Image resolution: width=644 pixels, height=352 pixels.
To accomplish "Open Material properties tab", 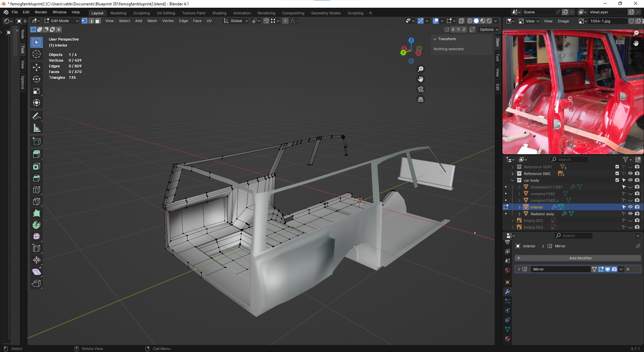I will [507, 339].
